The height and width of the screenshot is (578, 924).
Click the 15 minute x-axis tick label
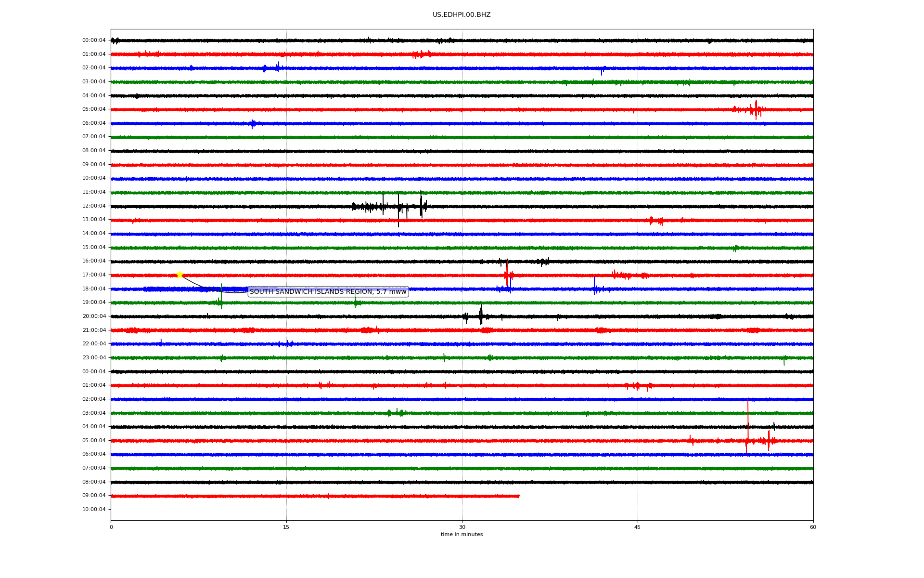(x=286, y=527)
